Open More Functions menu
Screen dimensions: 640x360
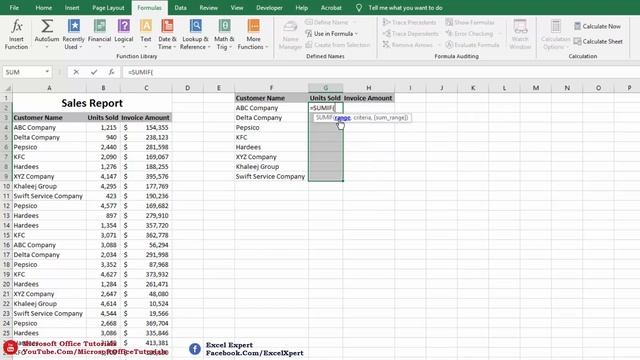tap(253, 34)
